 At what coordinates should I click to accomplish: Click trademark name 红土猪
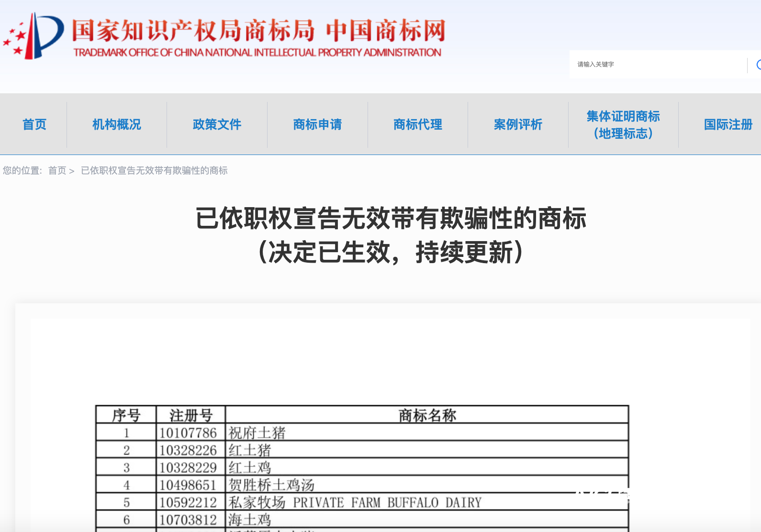[x=250, y=450]
